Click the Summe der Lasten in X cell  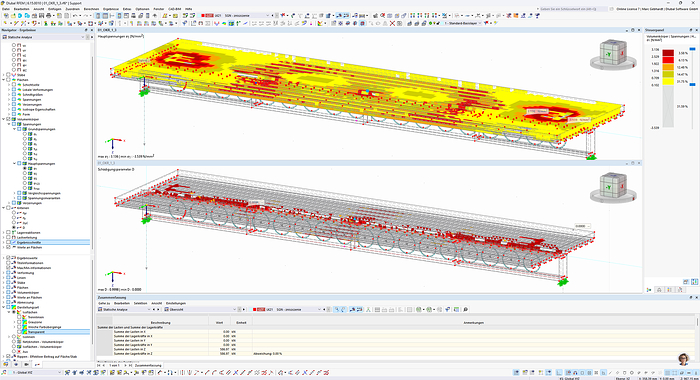161,332
